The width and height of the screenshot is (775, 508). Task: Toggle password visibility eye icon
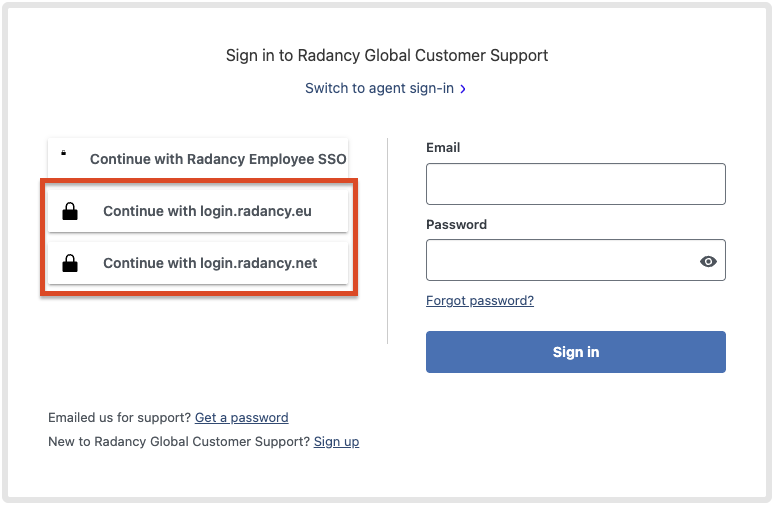coord(708,261)
